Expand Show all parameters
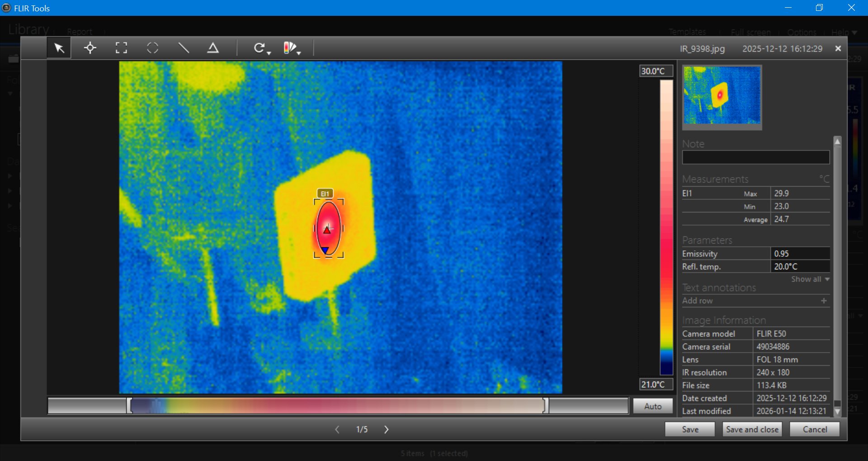Viewport: 868px width, 461px height. pos(810,279)
